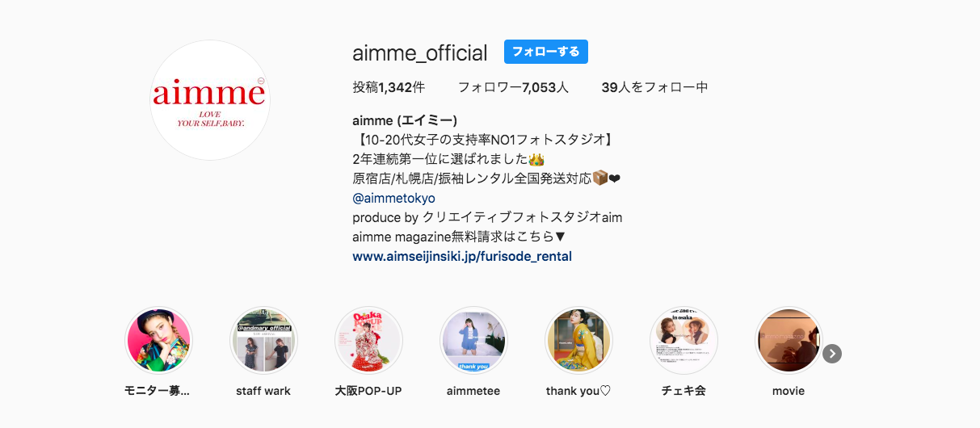Open the aimme profile picture
The height and width of the screenshot is (428, 980).
210,100
